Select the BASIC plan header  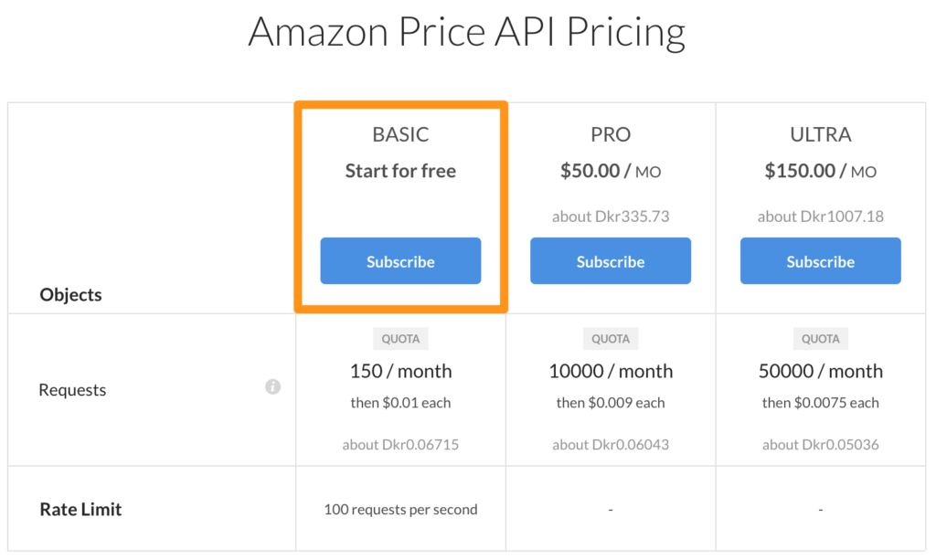pyautogui.click(x=400, y=134)
